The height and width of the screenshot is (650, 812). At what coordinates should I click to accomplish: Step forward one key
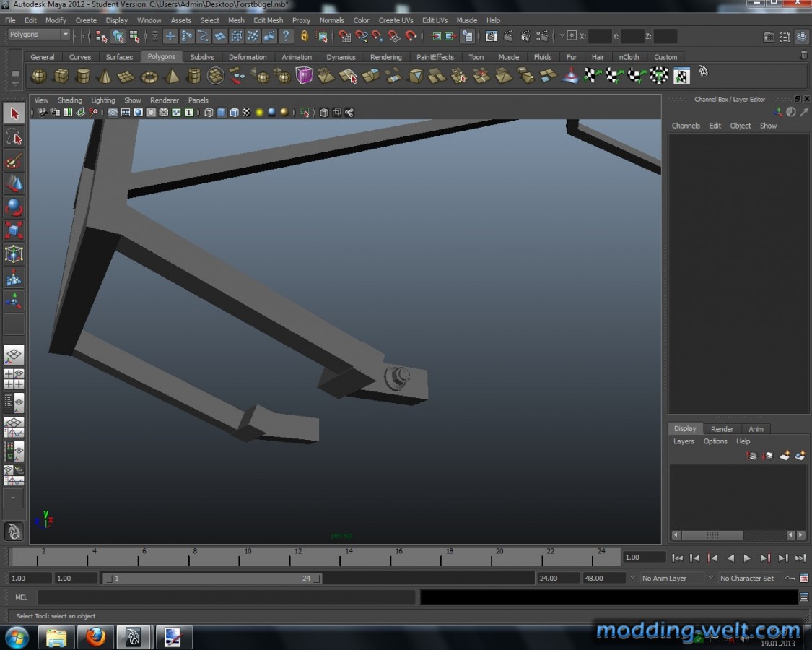tap(765, 558)
